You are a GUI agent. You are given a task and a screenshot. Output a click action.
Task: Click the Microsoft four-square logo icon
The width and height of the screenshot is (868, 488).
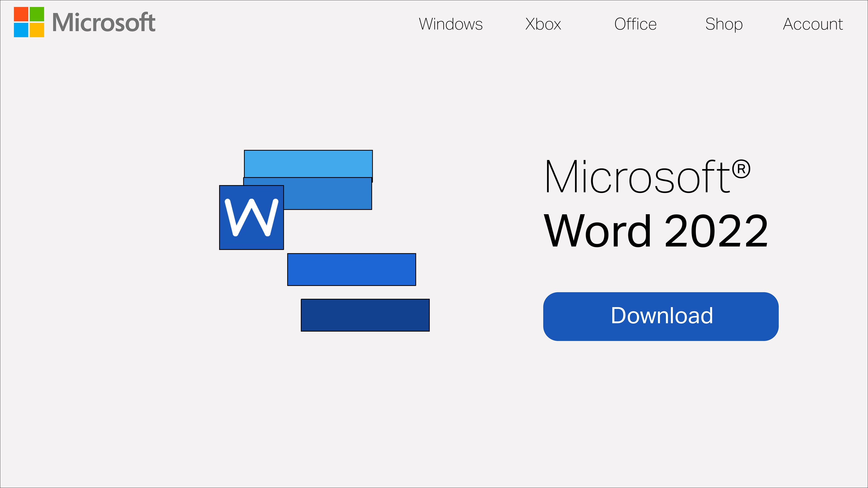(x=29, y=22)
